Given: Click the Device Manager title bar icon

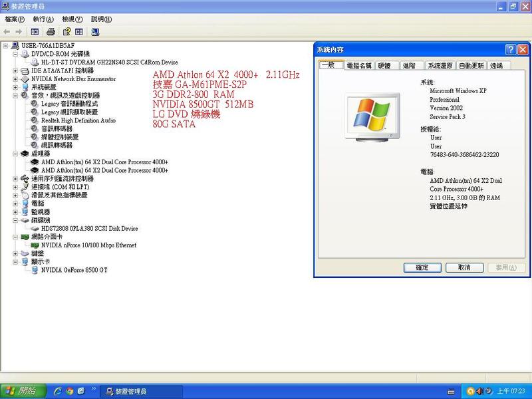Looking at the screenshot, I should (x=5, y=6).
